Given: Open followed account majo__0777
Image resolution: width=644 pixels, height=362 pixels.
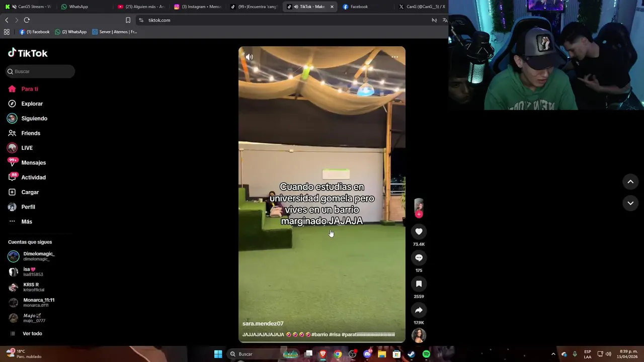Looking at the screenshot, I should tap(27, 318).
